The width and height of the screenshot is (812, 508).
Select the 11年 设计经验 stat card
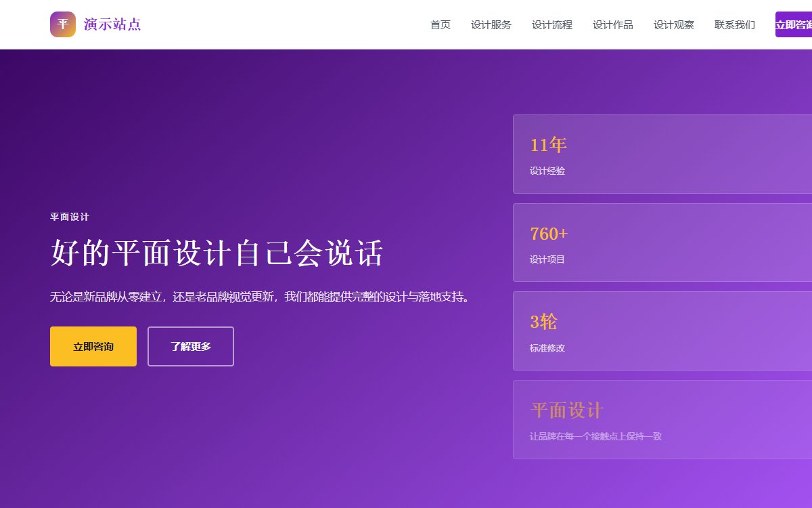click(x=662, y=154)
